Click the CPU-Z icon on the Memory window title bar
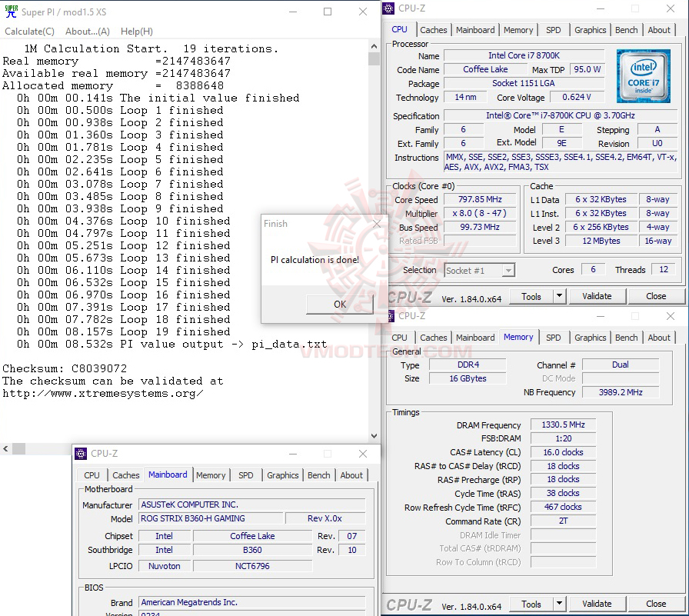The height and width of the screenshot is (616, 689). click(392, 316)
